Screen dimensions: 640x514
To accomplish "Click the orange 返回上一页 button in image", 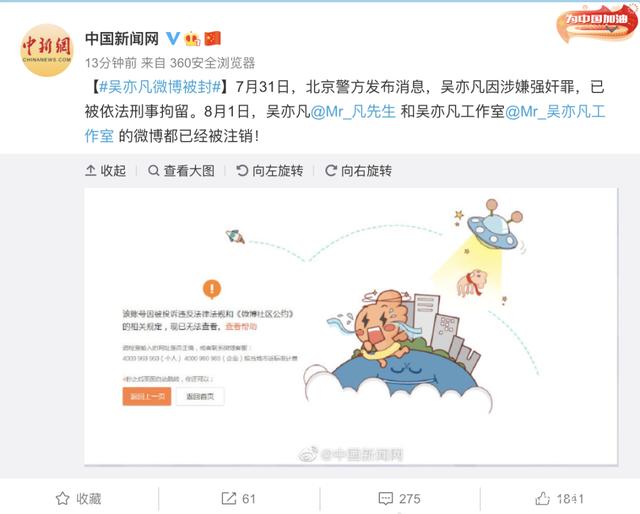I will coord(147,396).
